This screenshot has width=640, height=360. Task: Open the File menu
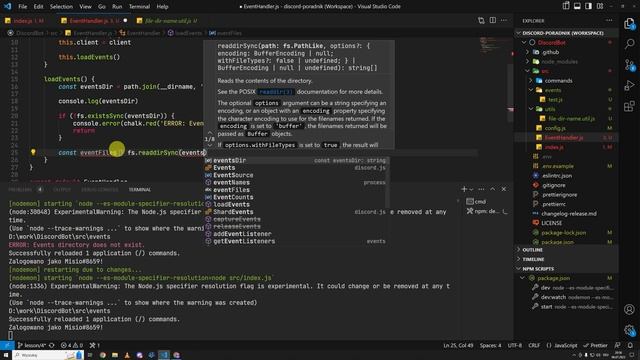(x=23, y=7)
